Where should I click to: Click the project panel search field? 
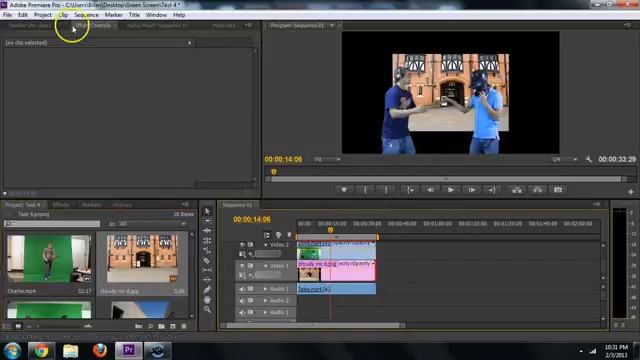click(52, 224)
